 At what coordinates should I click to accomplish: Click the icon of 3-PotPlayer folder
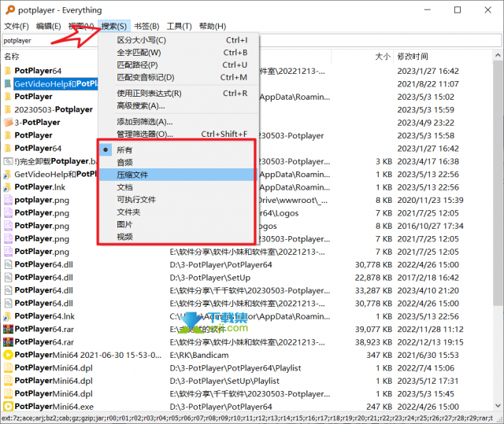pyautogui.click(x=8, y=123)
